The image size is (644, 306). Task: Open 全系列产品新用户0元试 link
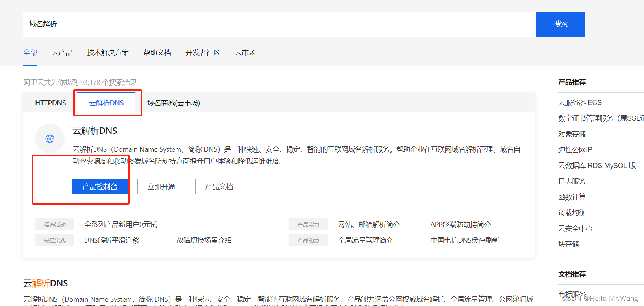(121, 225)
